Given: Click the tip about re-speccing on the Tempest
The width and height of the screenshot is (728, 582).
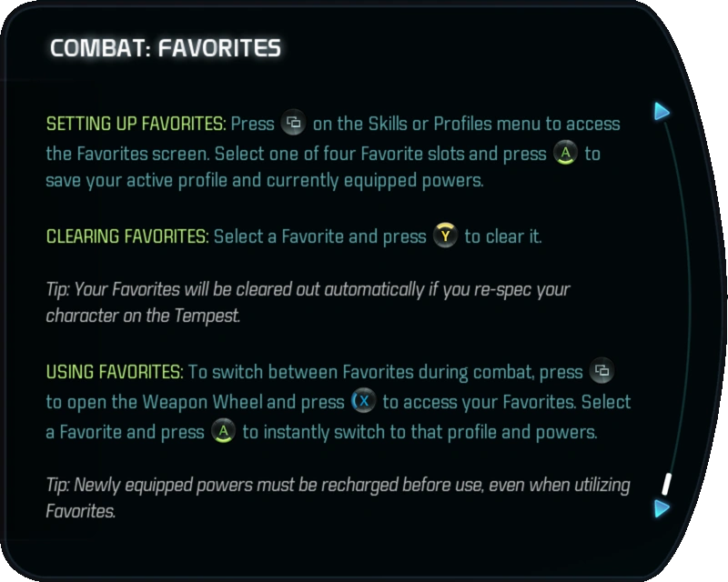Looking at the screenshot, I should pyautogui.click(x=308, y=302).
